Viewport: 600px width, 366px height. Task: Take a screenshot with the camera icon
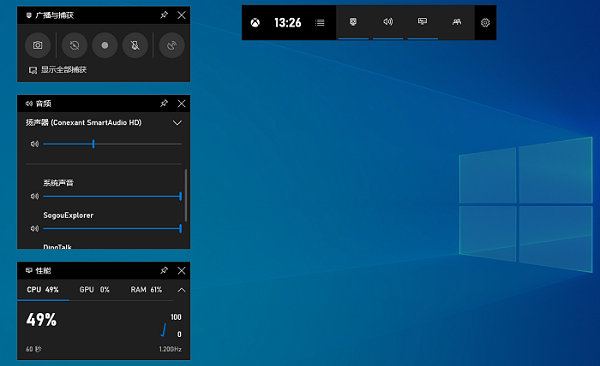[x=38, y=45]
